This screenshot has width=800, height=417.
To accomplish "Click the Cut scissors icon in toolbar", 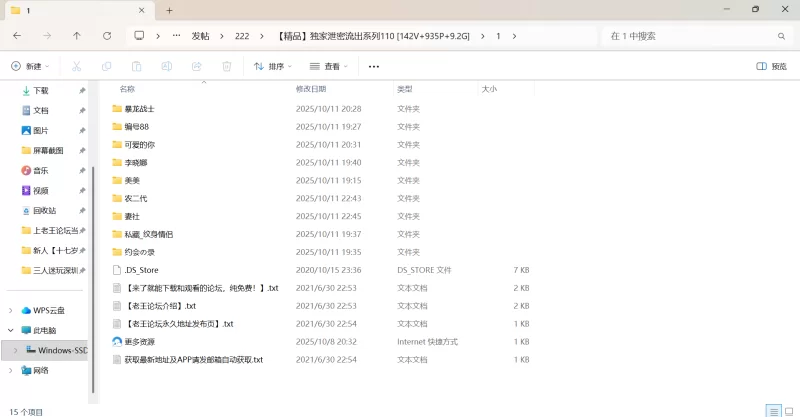I will coord(76,66).
